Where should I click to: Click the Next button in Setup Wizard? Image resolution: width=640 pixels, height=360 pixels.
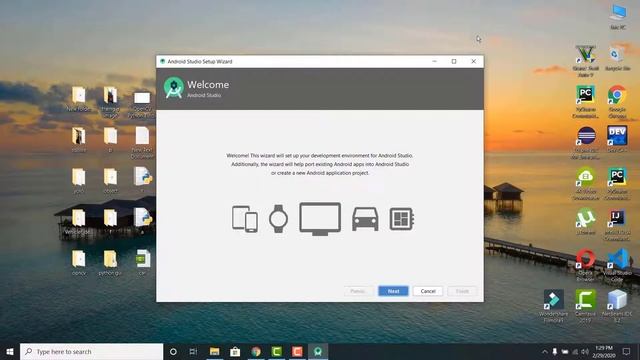[x=393, y=291]
